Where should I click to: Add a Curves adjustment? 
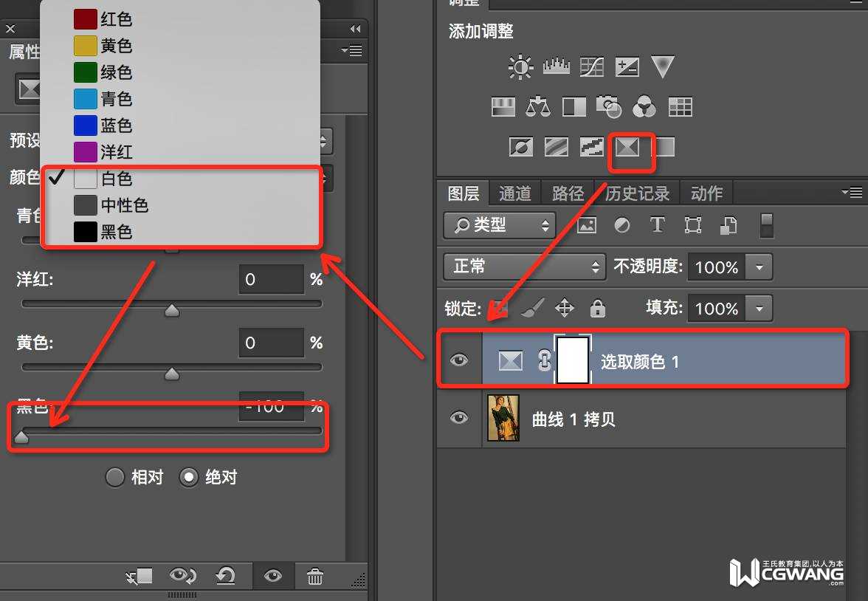tap(592, 67)
